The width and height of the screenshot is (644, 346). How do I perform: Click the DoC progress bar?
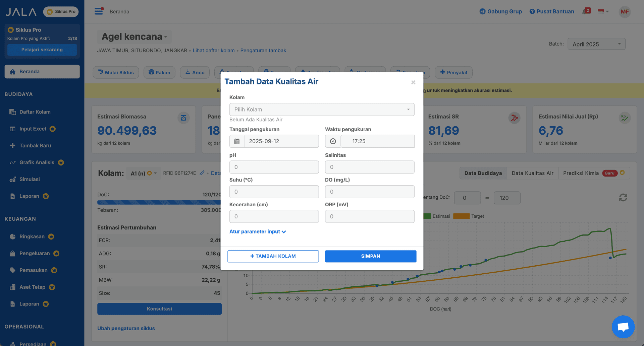[159, 202]
